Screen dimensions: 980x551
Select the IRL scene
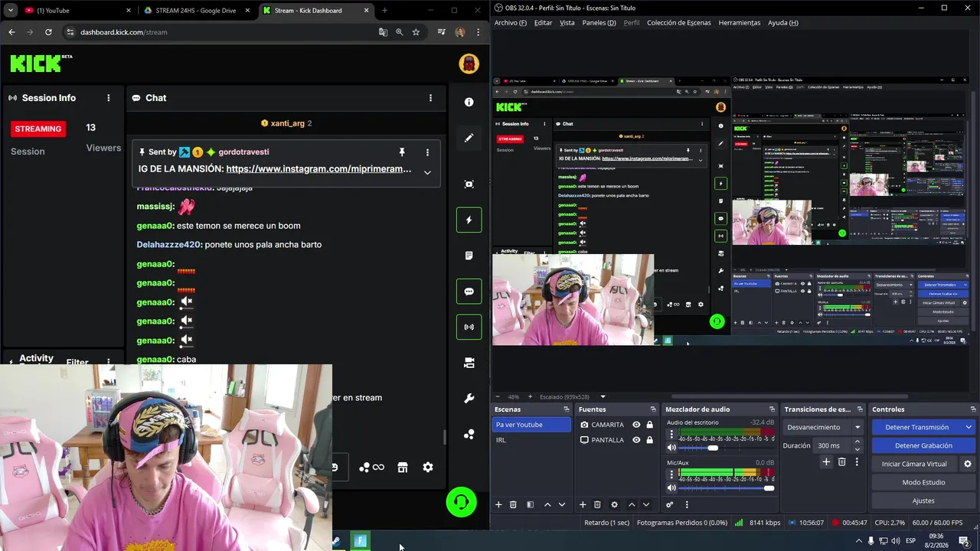[531, 440]
